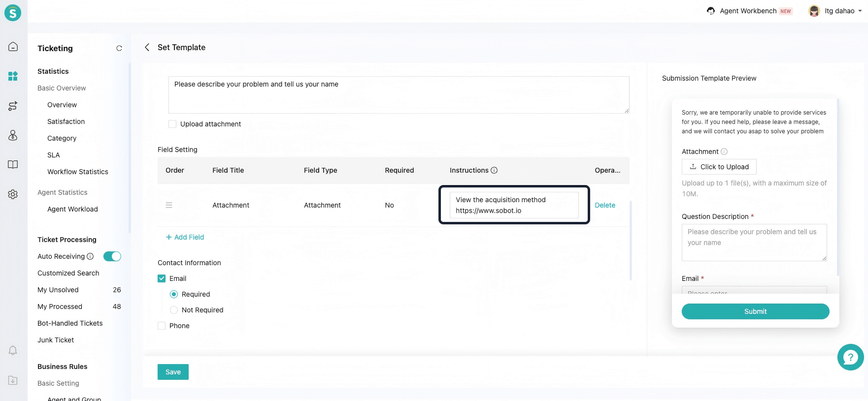
Task: Toggle the Auto Receiving switch
Action: 112,256
